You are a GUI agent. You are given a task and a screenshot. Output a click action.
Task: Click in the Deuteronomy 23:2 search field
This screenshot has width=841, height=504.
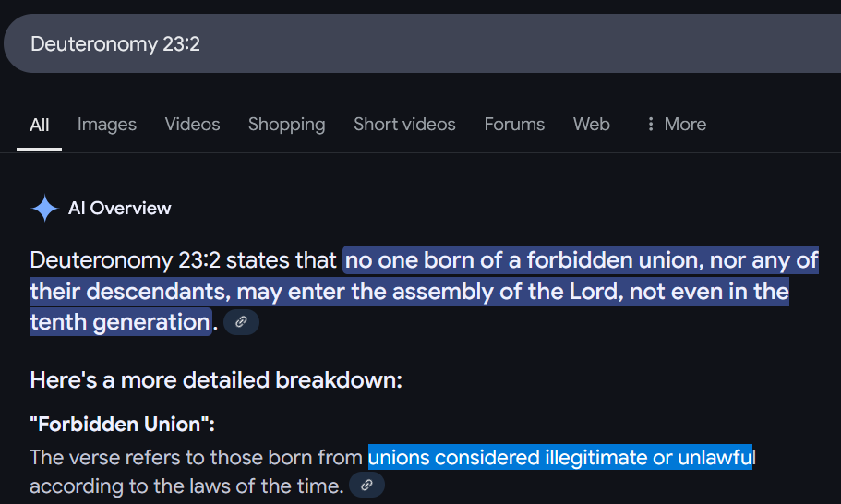pos(422,43)
